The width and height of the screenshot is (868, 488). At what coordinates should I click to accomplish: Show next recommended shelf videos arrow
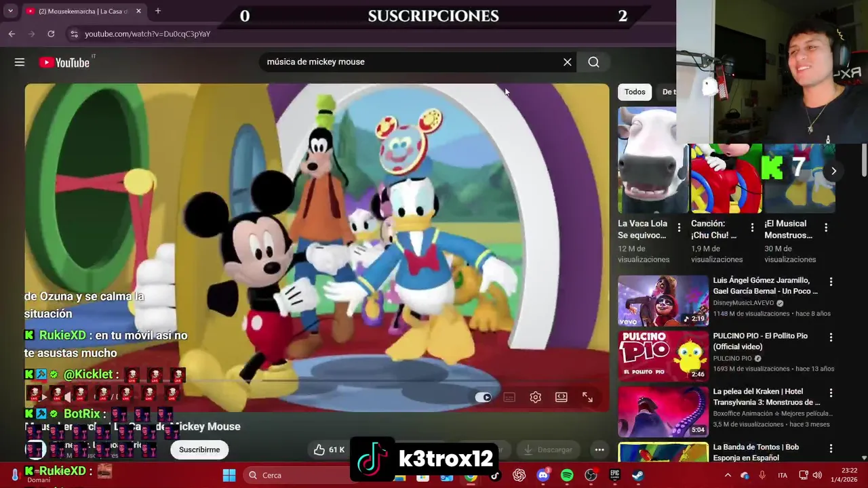(833, 171)
